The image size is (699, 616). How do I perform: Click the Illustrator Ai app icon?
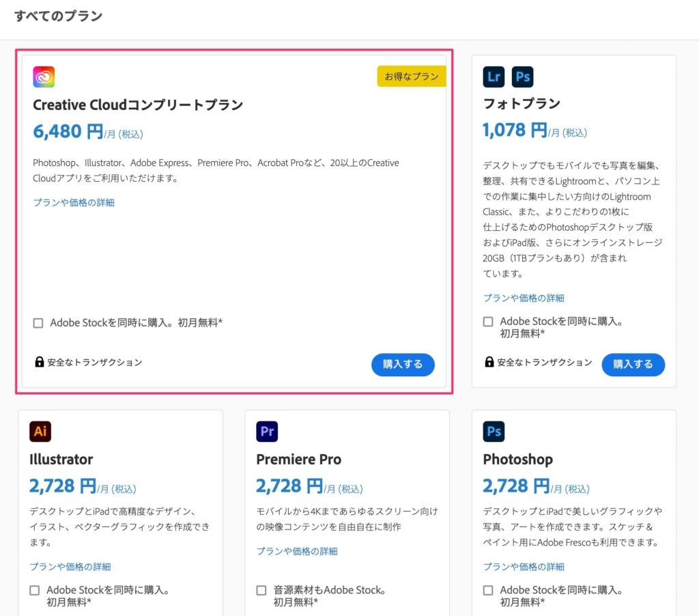click(x=40, y=432)
